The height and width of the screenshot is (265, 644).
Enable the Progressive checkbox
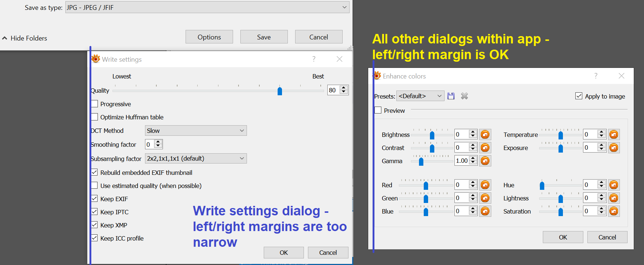[x=95, y=104]
